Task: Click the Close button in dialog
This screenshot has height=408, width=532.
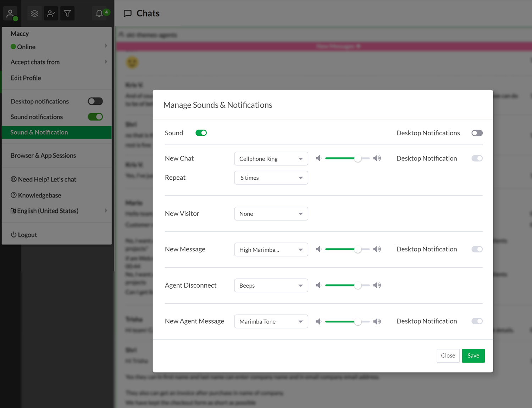Action: [448, 355]
